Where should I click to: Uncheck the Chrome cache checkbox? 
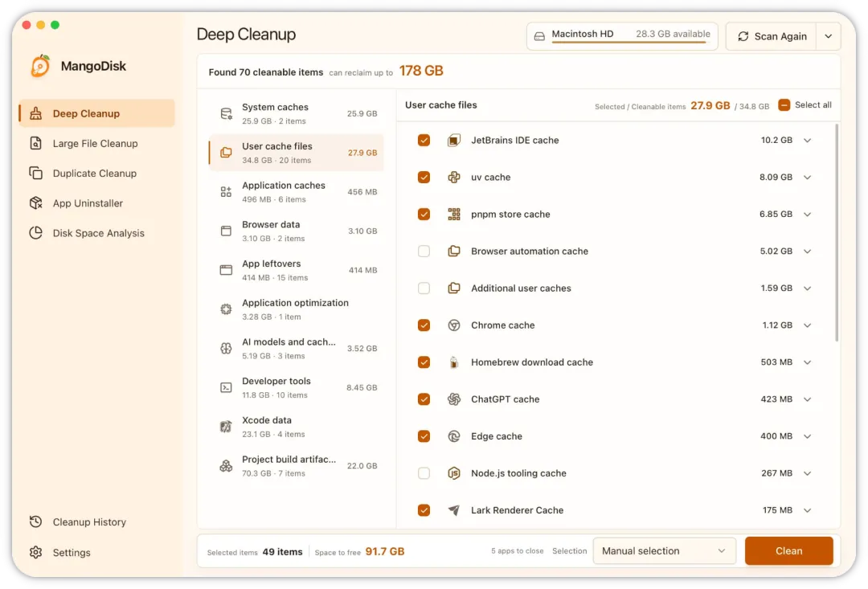click(424, 325)
